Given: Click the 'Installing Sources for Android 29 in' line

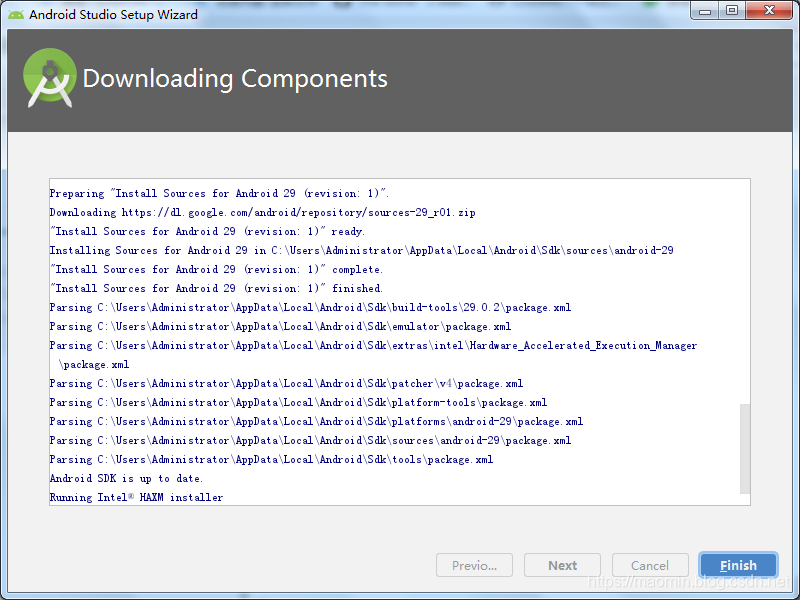Looking at the screenshot, I should [361, 251].
